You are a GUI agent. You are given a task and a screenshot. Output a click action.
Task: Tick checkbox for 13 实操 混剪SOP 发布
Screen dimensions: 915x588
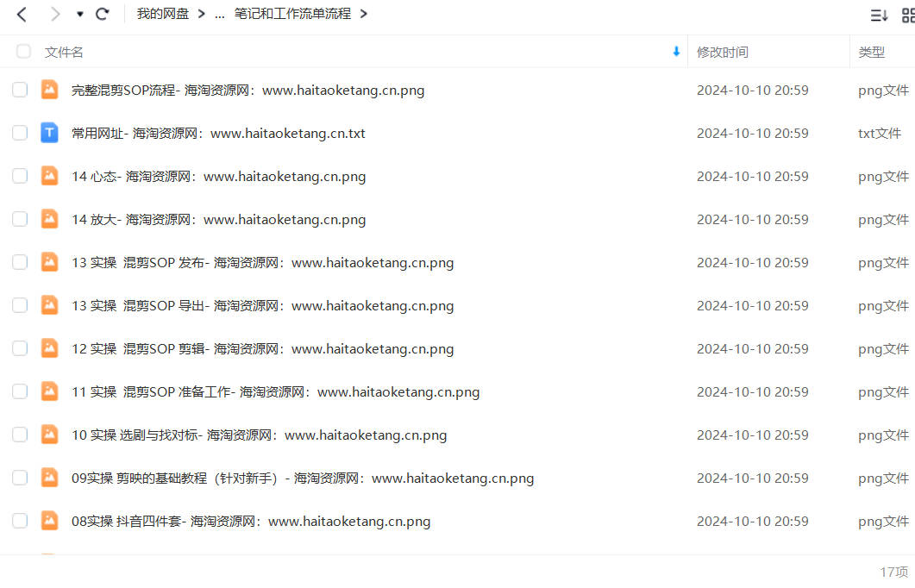pyautogui.click(x=20, y=262)
